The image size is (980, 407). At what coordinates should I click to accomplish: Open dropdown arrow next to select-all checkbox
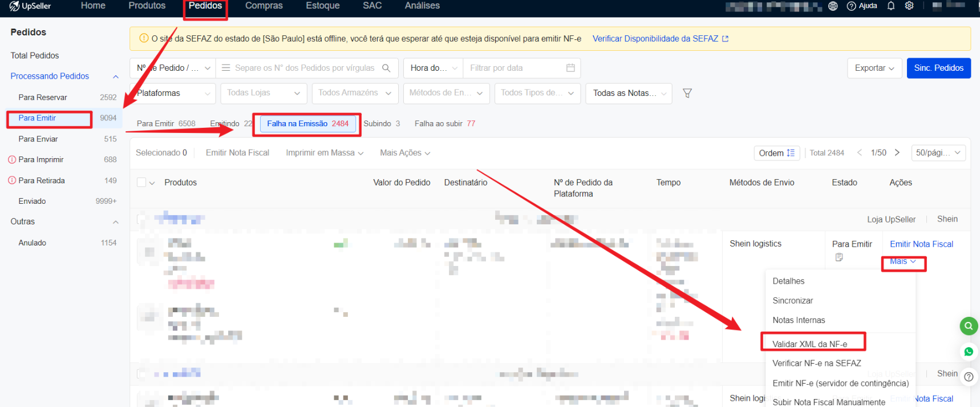coord(152,183)
